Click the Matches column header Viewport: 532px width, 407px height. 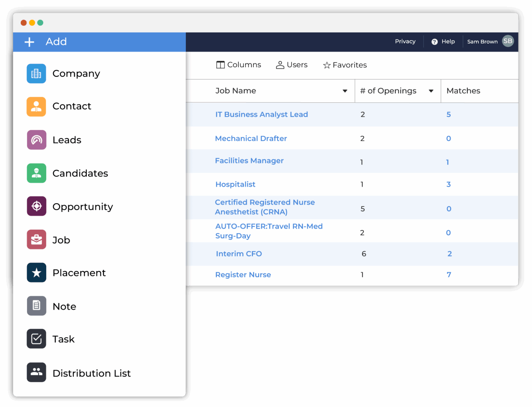(463, 91)
